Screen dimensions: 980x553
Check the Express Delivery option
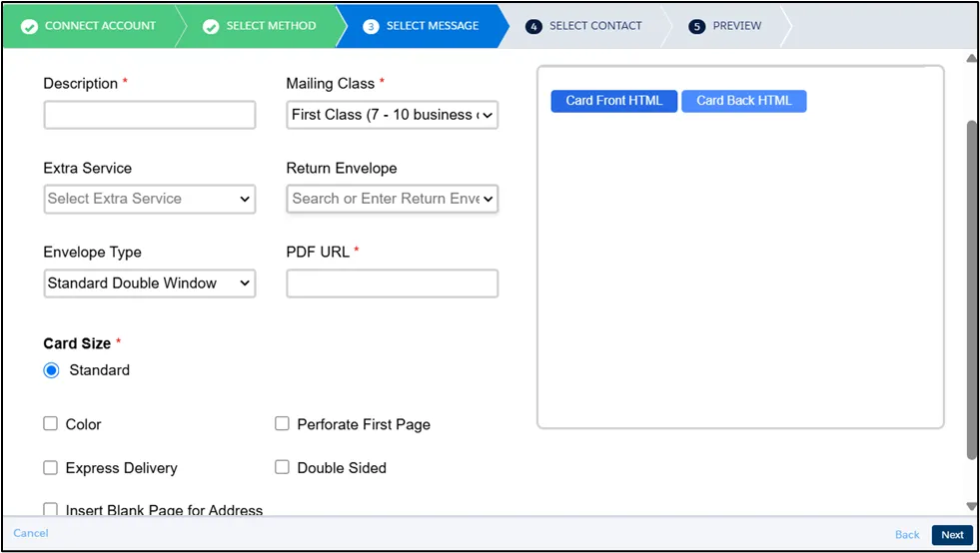(51, 468)
